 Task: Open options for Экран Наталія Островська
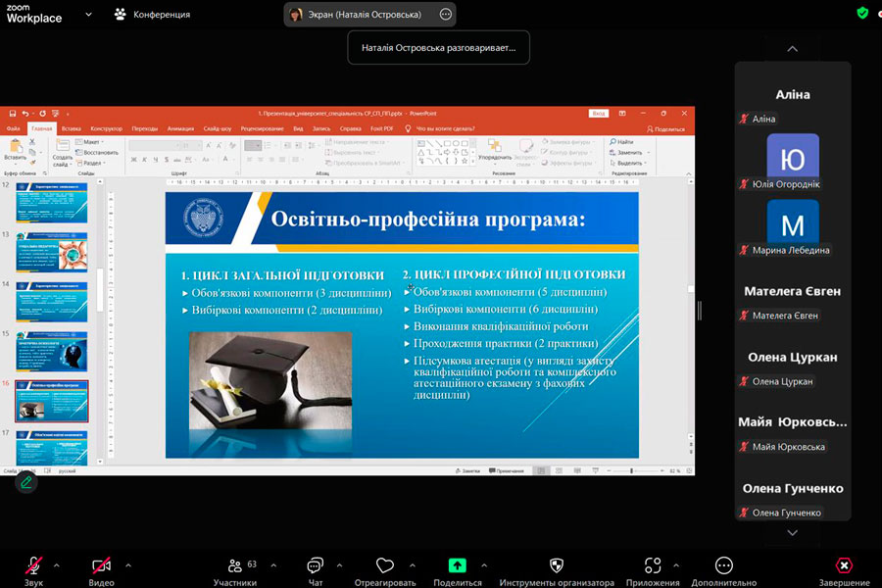tap(446, 15)
